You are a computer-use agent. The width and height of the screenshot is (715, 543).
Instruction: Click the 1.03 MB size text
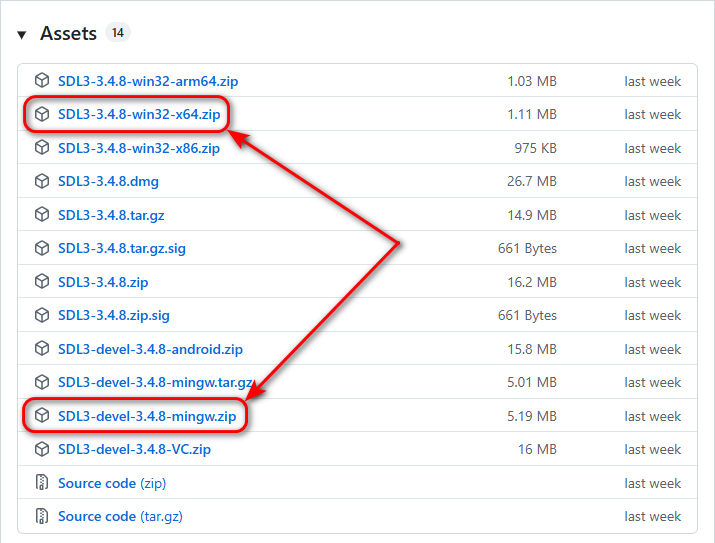(x=532, y=81)
